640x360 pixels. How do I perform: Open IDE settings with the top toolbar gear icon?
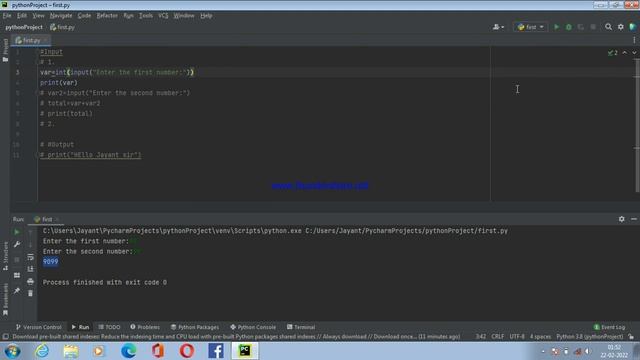[620, 27]
